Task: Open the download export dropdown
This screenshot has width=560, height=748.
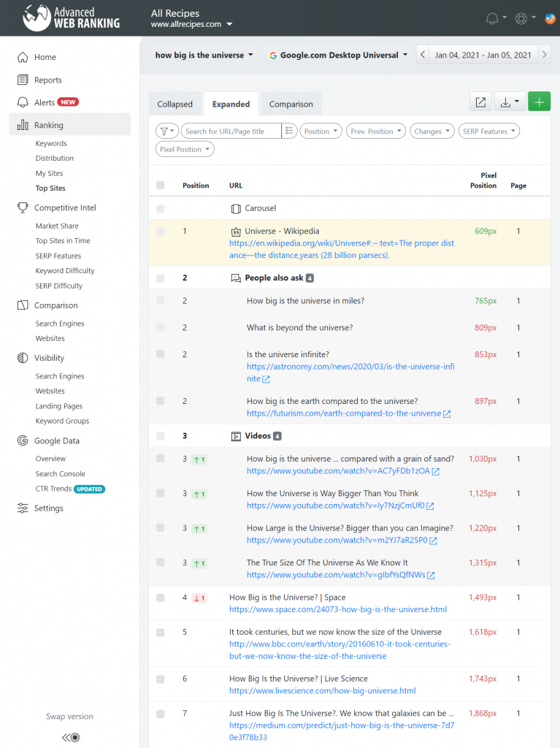Action: pos(510,102)
